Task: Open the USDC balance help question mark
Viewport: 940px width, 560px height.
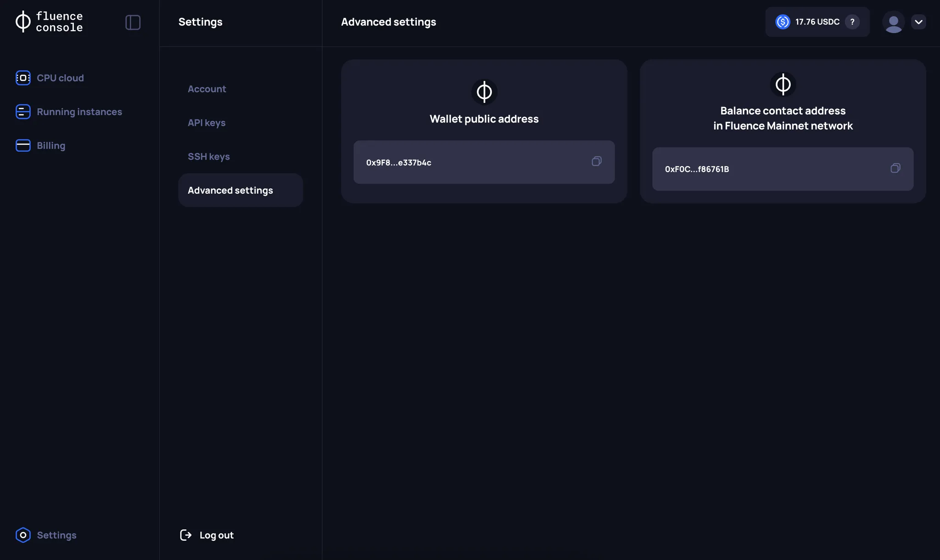Action: tap(852, 22)
